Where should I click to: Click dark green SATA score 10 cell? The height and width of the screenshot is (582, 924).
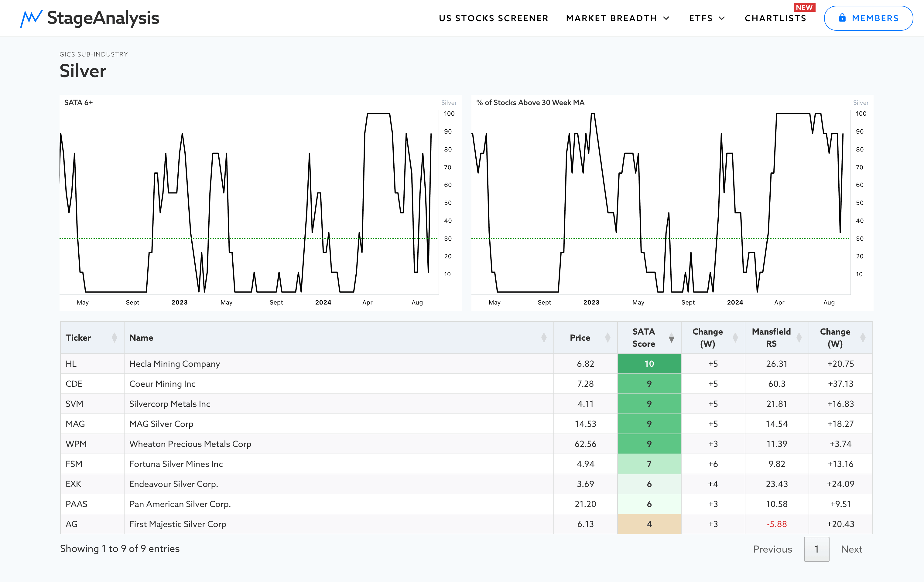pyautogui.click(x=649, y=364)
